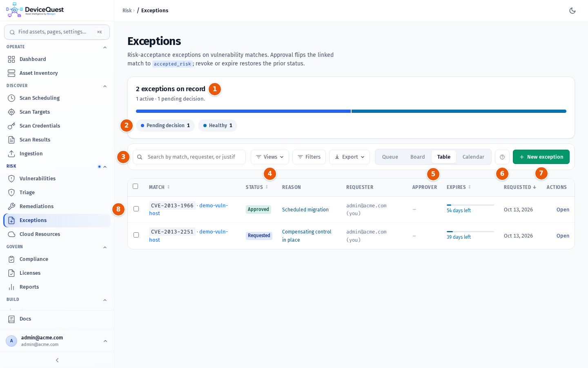Collapse the DISCOVER sidebar section
This screenshot has height=368, width=588.
coord(105,86)
